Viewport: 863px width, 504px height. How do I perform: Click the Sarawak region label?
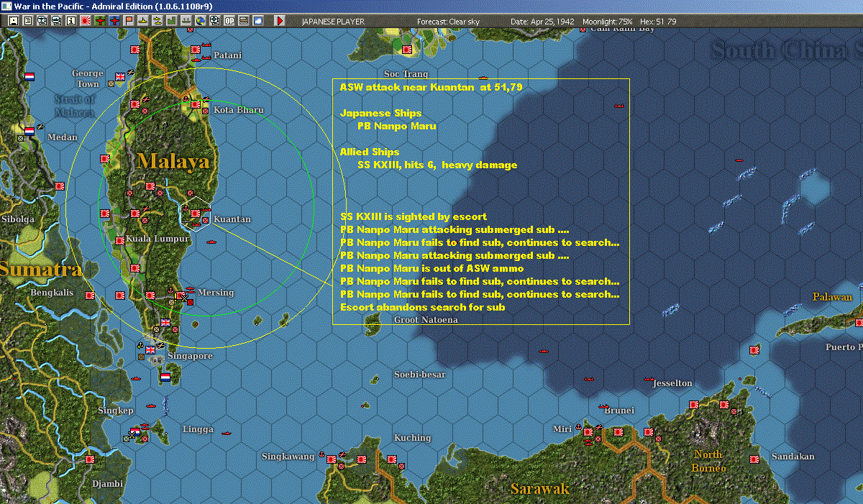[x=540, y=490]
